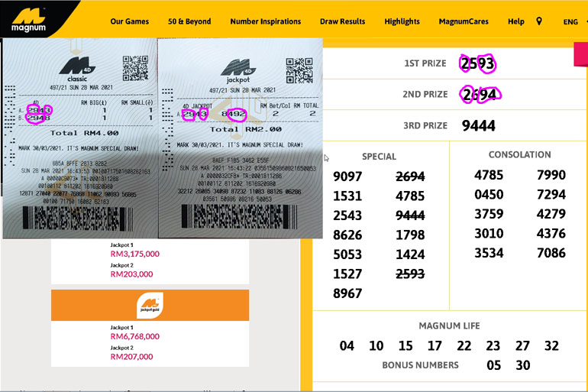Image resolution: width=588 pixels, height=392 pixels.
Task: Open the ENG language dropdown
Action: click(573, 22)
